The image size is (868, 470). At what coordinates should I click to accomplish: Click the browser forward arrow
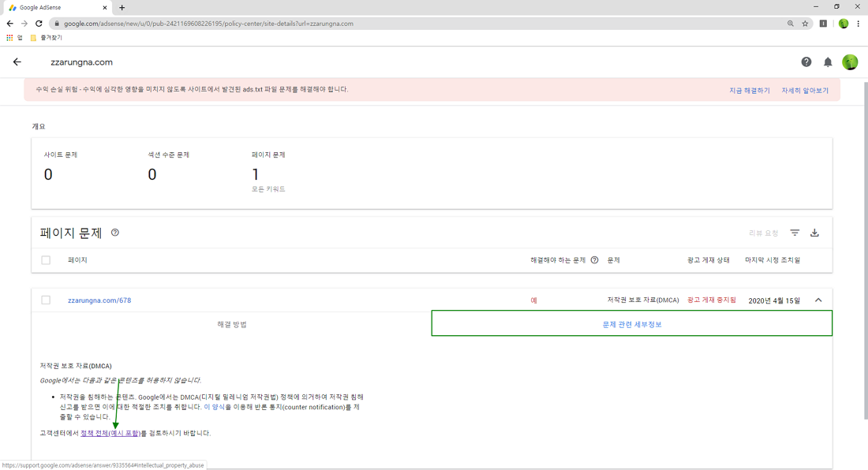point(24,24)
